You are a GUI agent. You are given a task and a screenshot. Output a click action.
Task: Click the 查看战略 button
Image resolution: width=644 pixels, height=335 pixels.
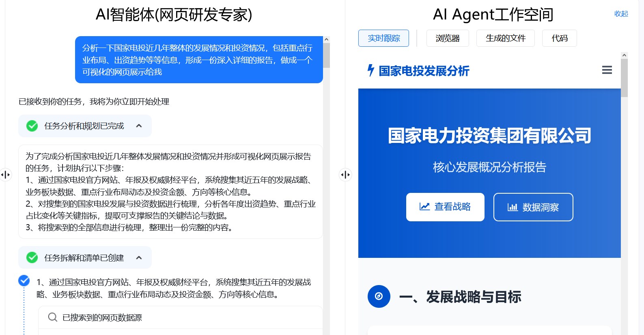click(445, 207)
